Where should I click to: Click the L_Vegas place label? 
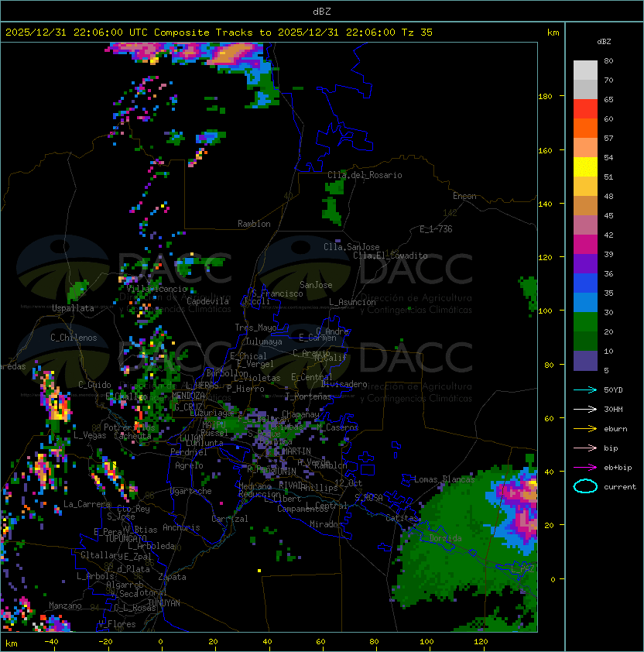[90, 435]
